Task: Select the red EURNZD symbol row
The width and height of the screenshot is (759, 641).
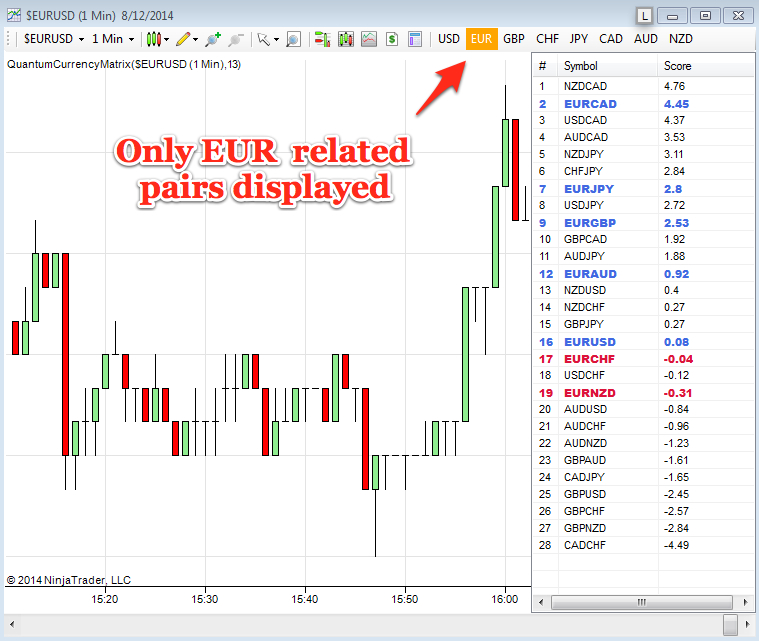Action: click(643, 393)
